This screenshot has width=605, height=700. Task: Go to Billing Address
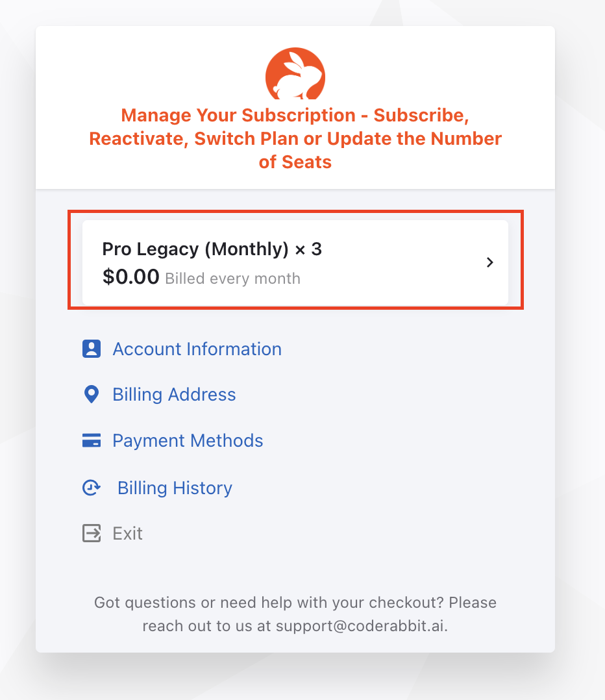pyautogui.click(x=174, y=395)
